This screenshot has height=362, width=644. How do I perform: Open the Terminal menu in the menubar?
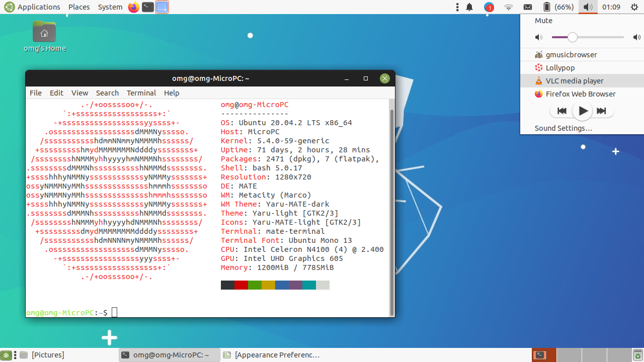(141, 93)
